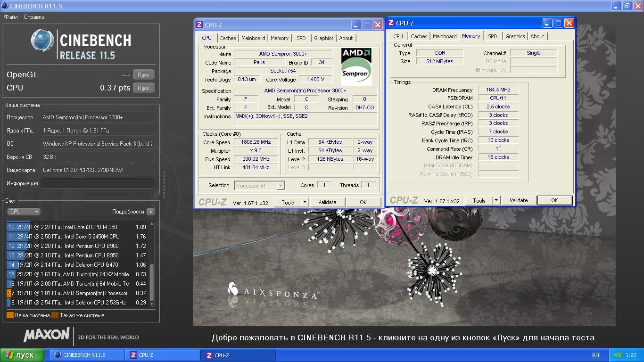Click the 1:20 taskbar clock

tap(631, 355)
